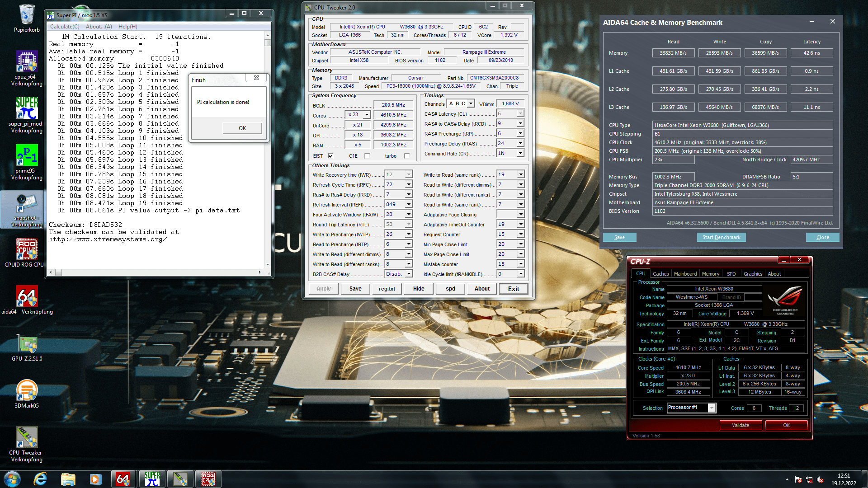This screenshot has width=868, height=488.
Task: Expand RAS# Precharge (tRP) dropdown
Action: 520,133
